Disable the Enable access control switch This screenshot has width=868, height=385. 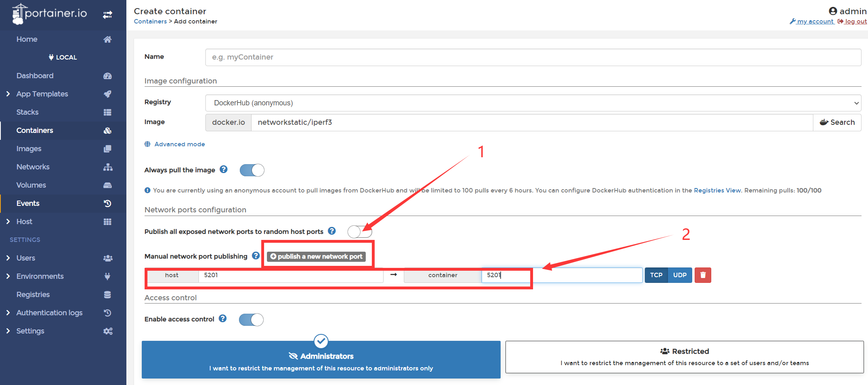(251, 320)
